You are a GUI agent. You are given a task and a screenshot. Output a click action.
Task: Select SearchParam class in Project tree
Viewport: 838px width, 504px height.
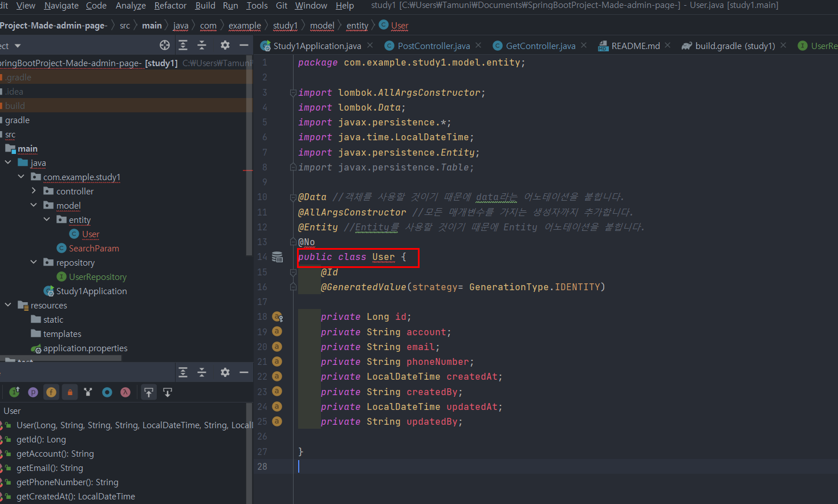pyautogui.click(x=94, y=248)
